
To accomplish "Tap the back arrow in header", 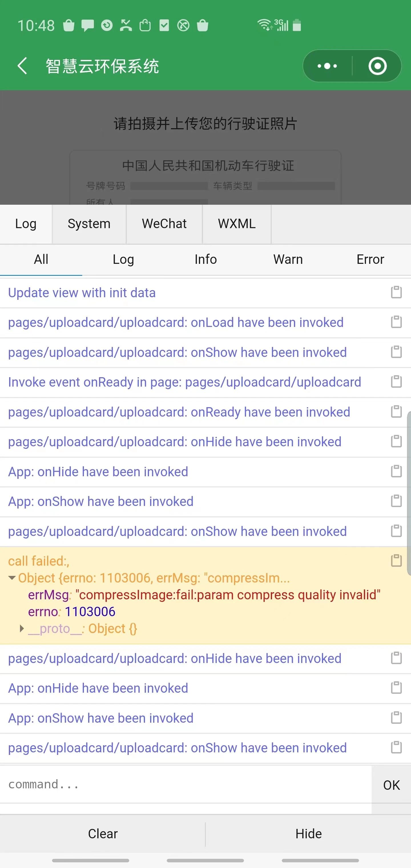I will (x=22, y=66).
